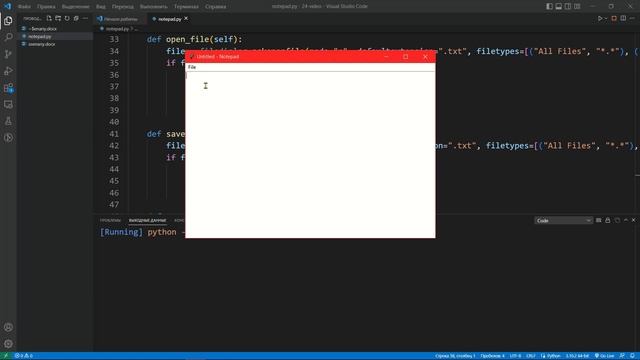
Task: Change file encoding UTF-8 in status bar
Action: tap(515, 356)
